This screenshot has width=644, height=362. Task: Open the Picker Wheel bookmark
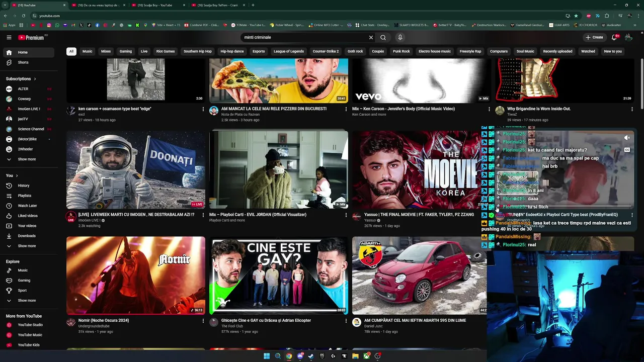coord(287,25)
